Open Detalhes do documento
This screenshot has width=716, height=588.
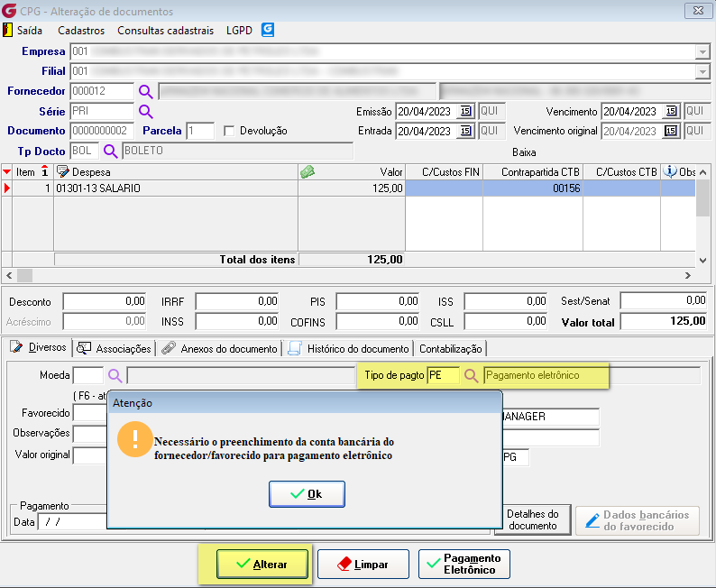[532, 520]
